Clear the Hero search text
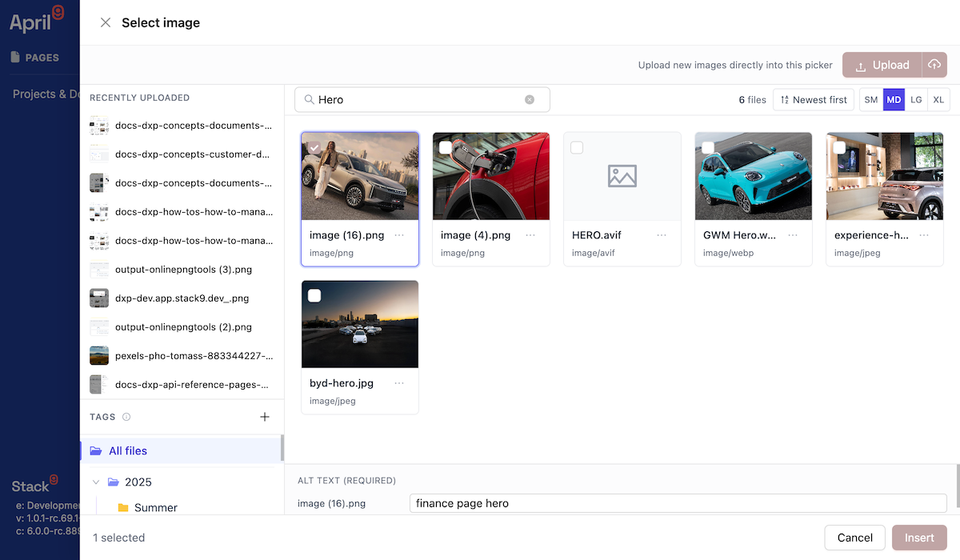Viewport: 960px width, 560px height. click(530, 100)
